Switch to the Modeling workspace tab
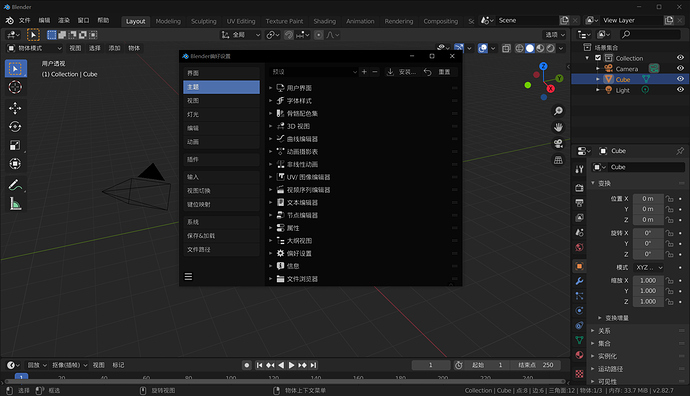Image resolution: width=690 pixels, height=396 pixels. pos(168,21)
